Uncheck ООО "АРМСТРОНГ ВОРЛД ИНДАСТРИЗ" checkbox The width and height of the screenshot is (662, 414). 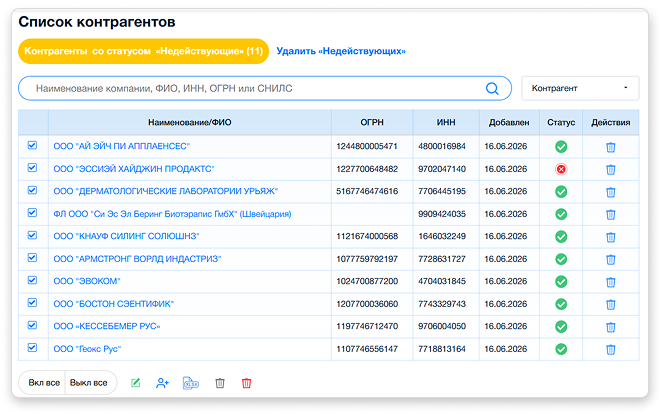click(x=32, y=257)
